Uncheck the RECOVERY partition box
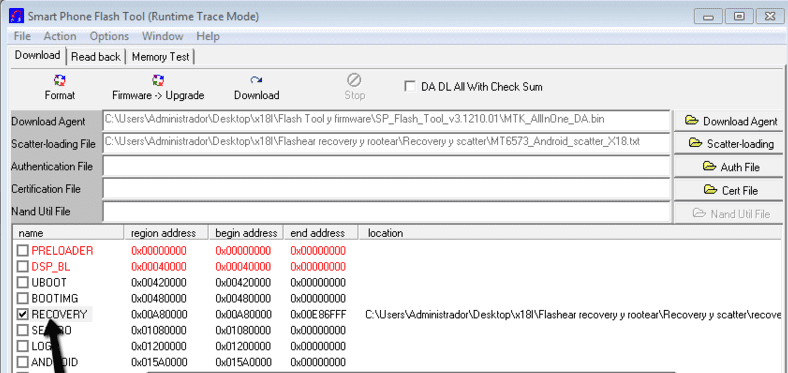 pyautogui.click(x=23, y=314)
